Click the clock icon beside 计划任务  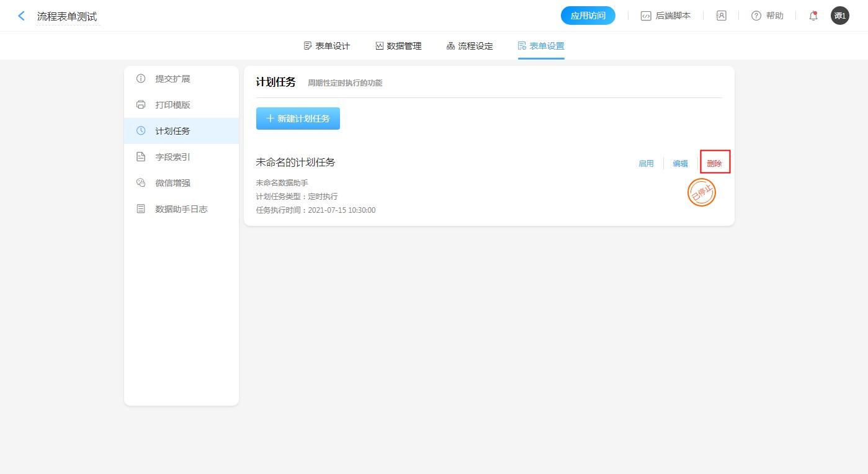(x=141, y=131)
